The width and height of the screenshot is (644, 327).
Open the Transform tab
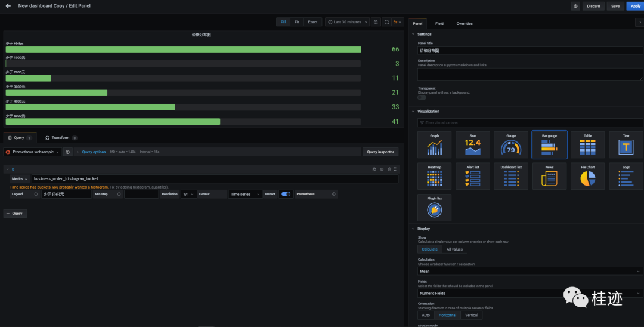60,138
